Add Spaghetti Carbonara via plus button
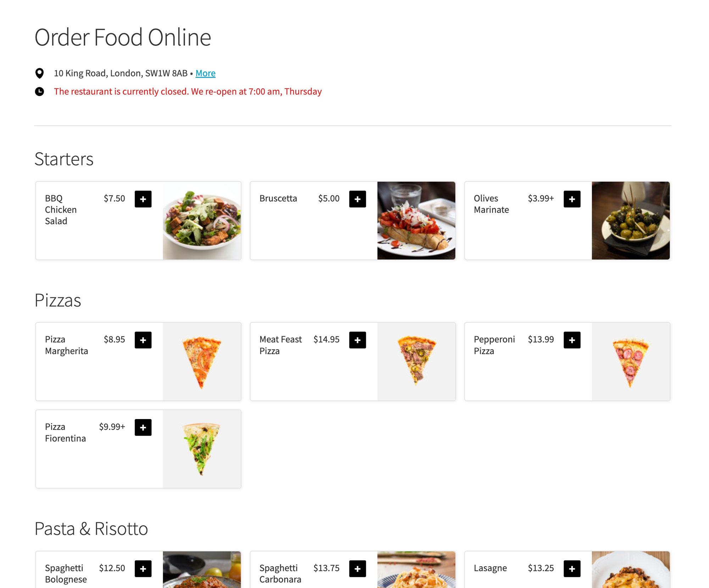The height and width of the screenshot is (588, 709). (x=358, y=569)
